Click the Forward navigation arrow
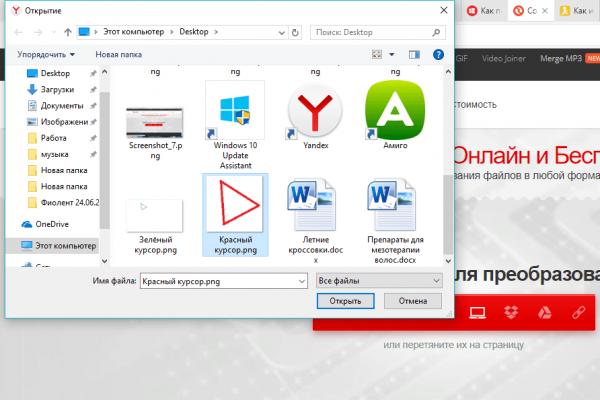This screenshot has height=400, width=600. pyautogui.click(x=38, y=32)
